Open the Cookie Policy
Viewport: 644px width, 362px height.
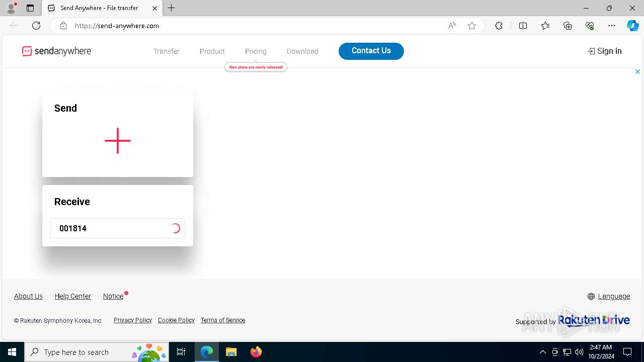[176, 320]
